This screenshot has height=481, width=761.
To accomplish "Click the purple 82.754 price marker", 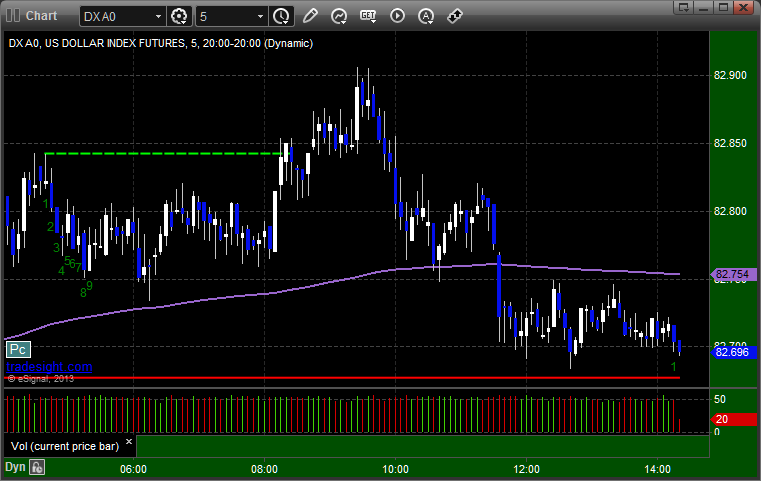I will (x=733, y=274).
